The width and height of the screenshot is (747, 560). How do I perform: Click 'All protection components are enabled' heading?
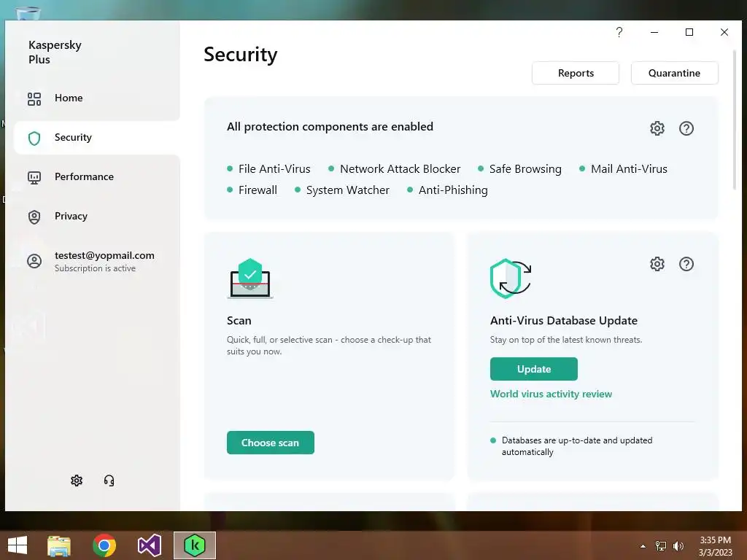tap(330, 127)
